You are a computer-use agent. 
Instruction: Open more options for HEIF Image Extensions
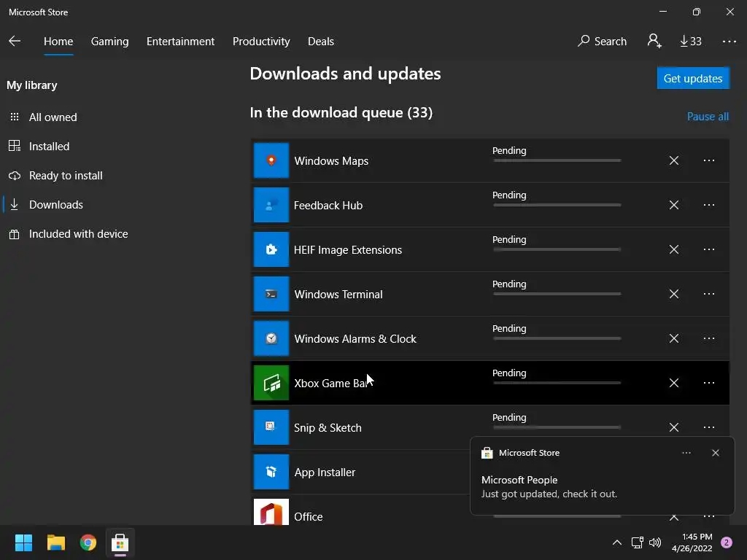[709, 249]
